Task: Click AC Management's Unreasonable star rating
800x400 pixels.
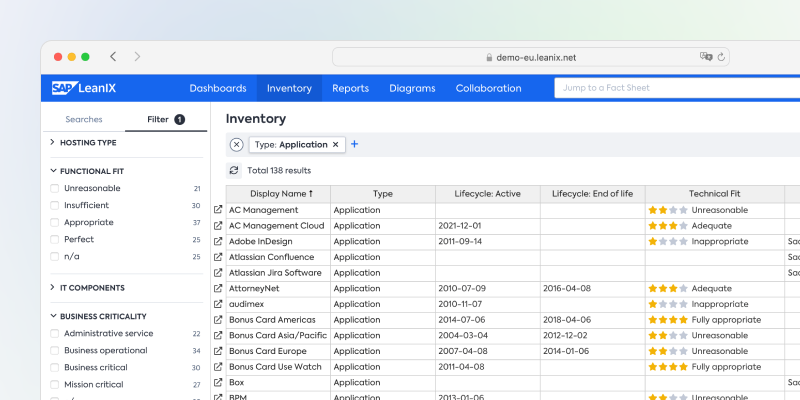Action: click(x=668, y=210)
